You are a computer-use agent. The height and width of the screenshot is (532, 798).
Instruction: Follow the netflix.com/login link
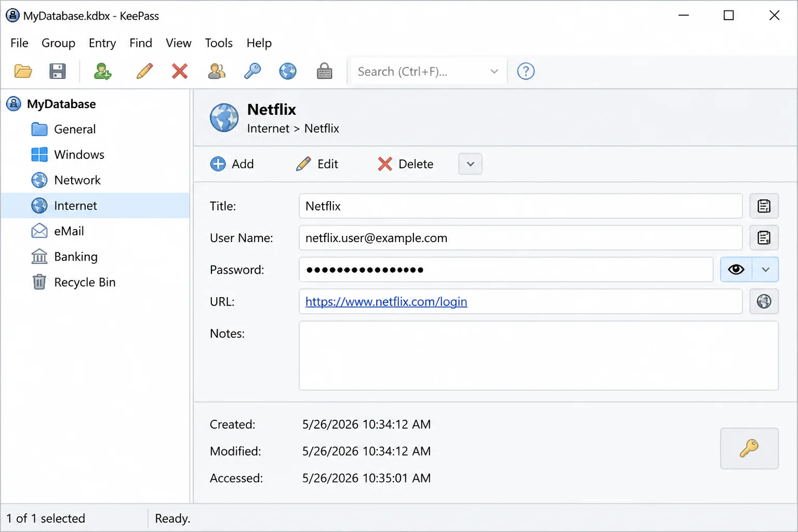386,302
